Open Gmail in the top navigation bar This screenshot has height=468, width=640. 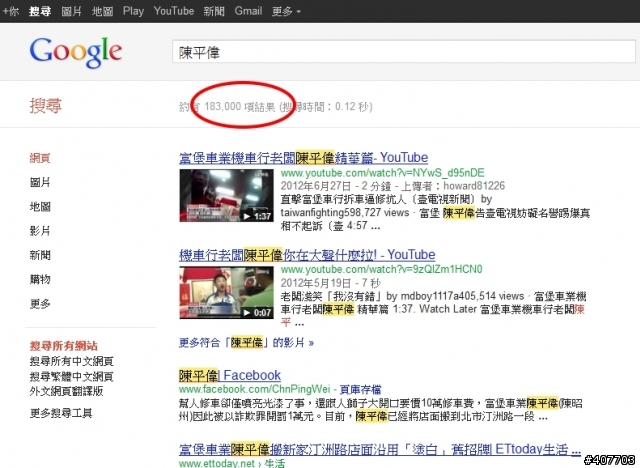point(248,11)
